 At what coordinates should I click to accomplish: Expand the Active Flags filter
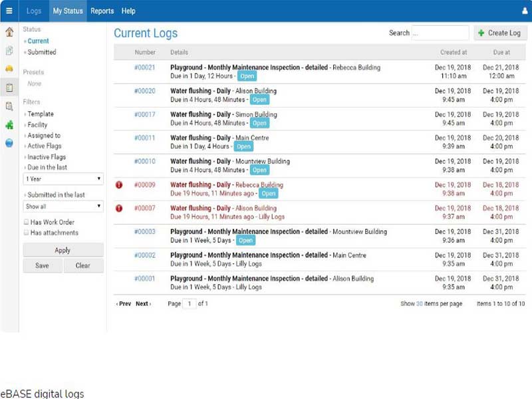click(x=44, y=146)
